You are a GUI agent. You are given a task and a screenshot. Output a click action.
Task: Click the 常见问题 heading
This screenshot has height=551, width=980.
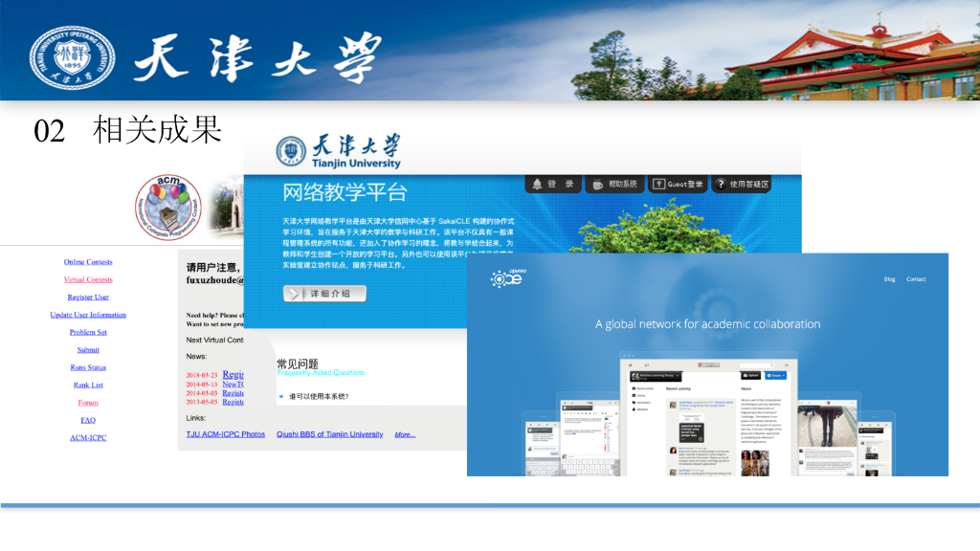[x=298, y=363]
